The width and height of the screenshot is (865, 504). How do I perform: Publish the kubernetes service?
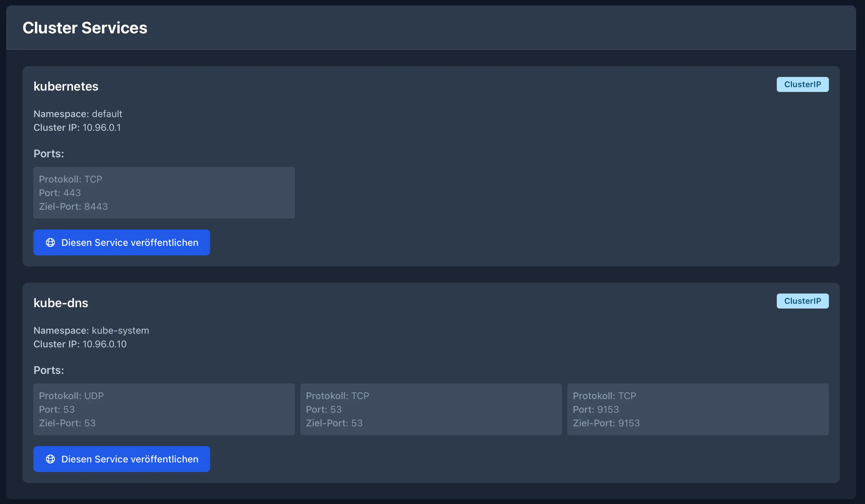(122, 242)
